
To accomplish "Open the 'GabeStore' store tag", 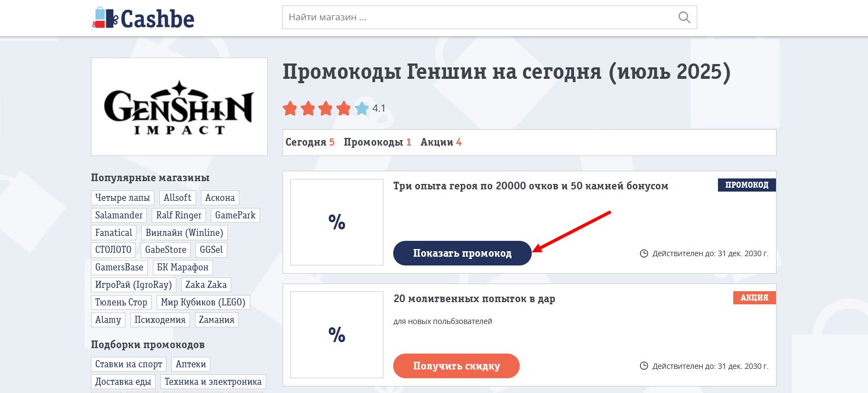I will pyautogui.click(x=166, y=250).
